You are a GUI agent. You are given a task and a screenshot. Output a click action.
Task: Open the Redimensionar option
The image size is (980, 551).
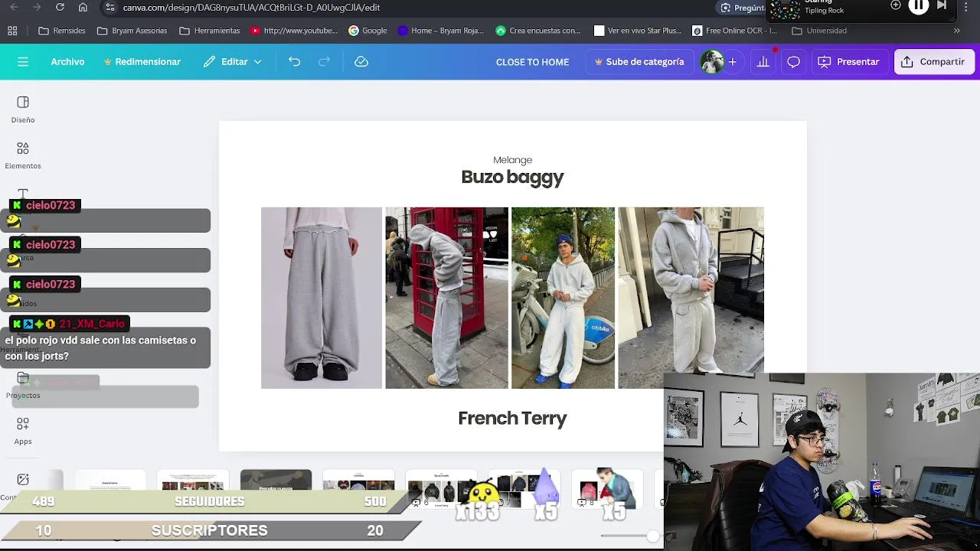(x=142, y=62)
